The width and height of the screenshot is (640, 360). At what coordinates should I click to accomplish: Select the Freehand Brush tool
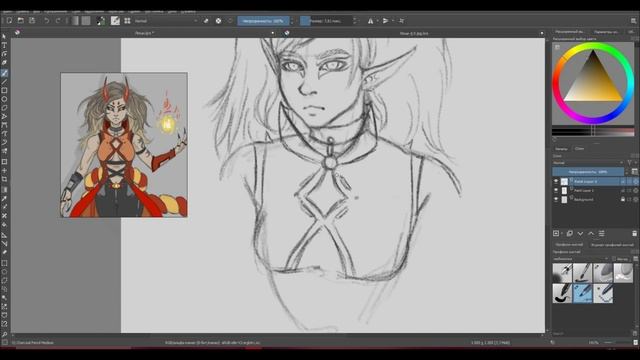(4, 73)
